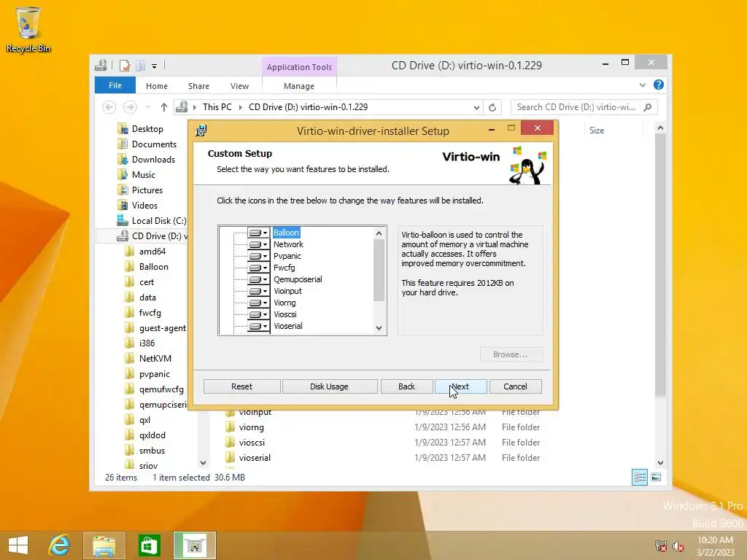The image size is (747, 560).
Task: Sort files by Size column
Action: [597, 131]
